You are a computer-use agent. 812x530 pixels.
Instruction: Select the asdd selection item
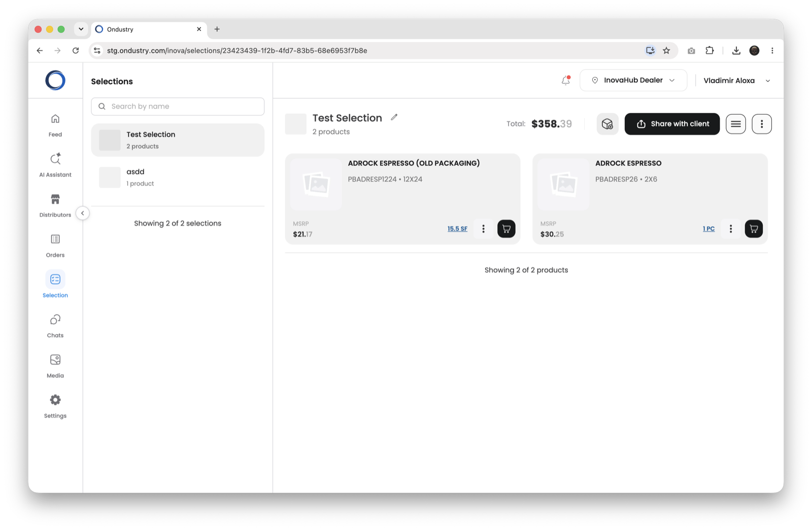[178, 178]
